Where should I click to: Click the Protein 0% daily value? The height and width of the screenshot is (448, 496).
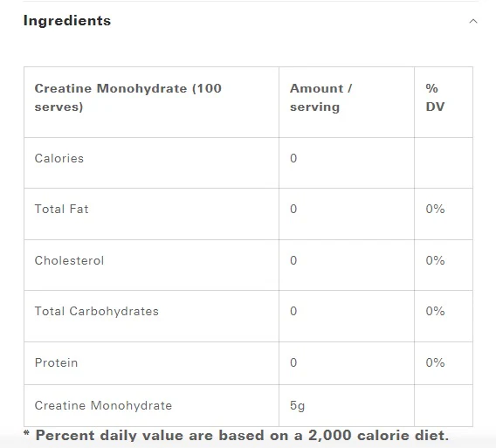point(435,362)
